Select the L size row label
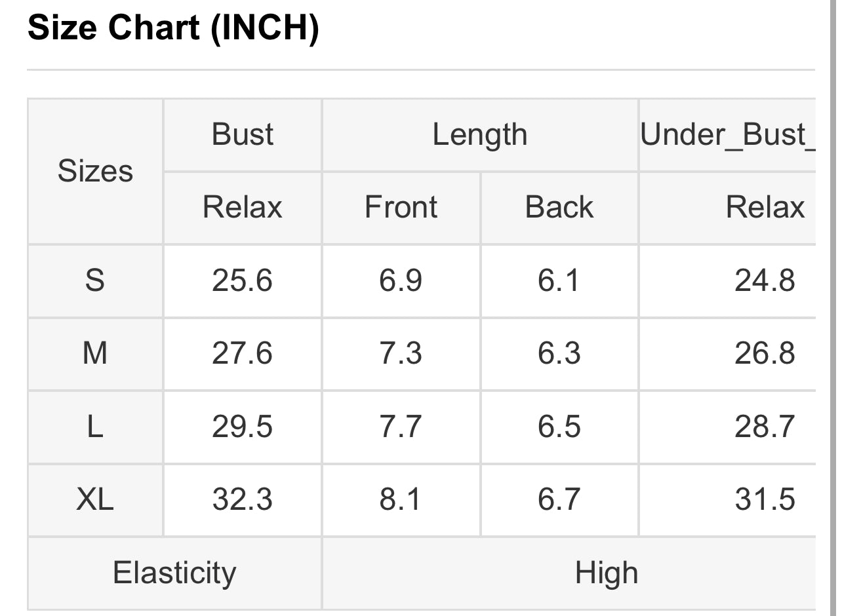Screen dimensions: 842x616 (96, 427)
